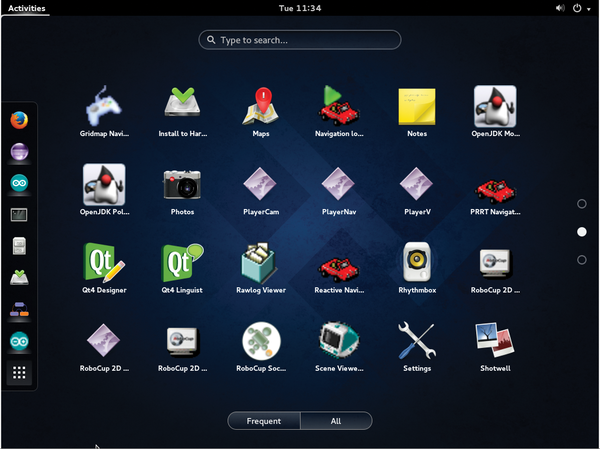
Task: Open Arduino dock icon with minus-plus symbols
Action: (19, 341)
